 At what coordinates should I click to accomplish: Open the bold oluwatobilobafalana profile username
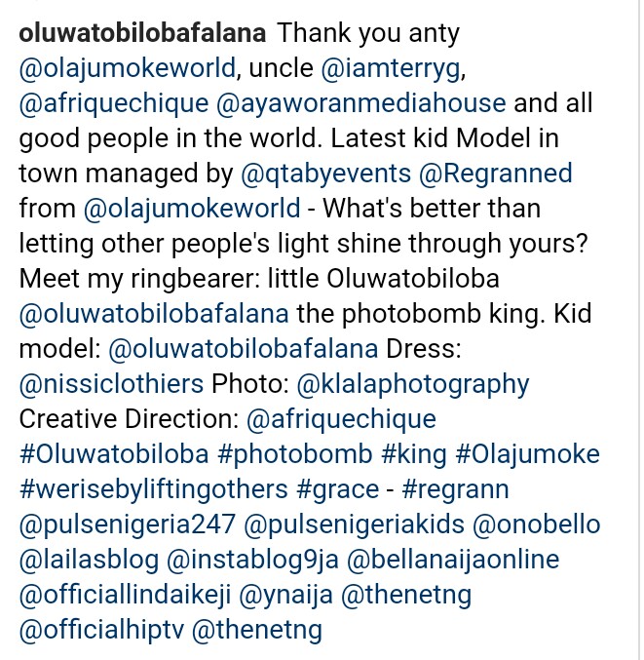pyautogui.click(x=144, y=33)
